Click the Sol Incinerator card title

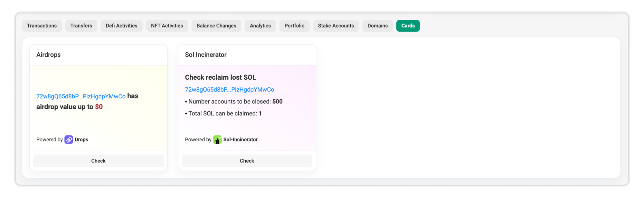pyautogui.click(x=206, y=55)
